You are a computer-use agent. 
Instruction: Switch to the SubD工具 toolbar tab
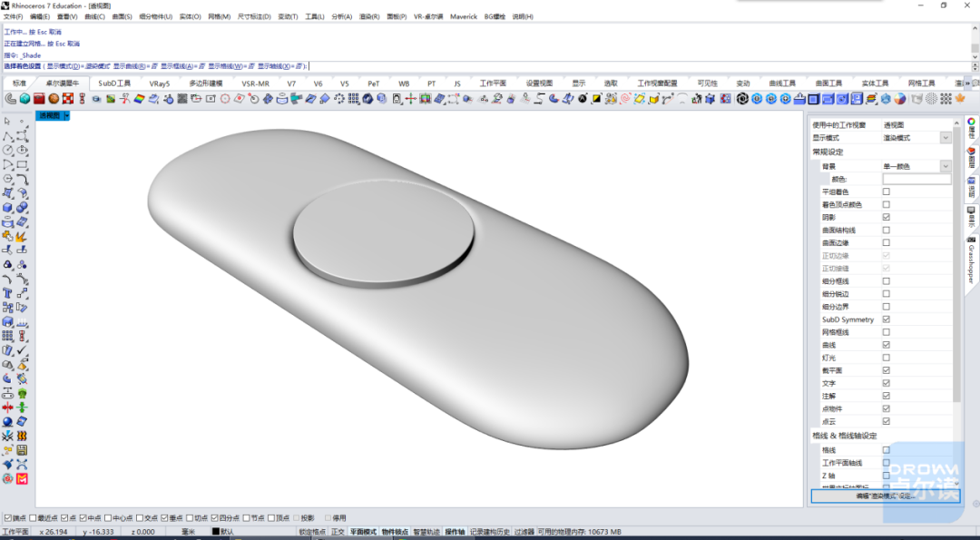pos(113,83)
